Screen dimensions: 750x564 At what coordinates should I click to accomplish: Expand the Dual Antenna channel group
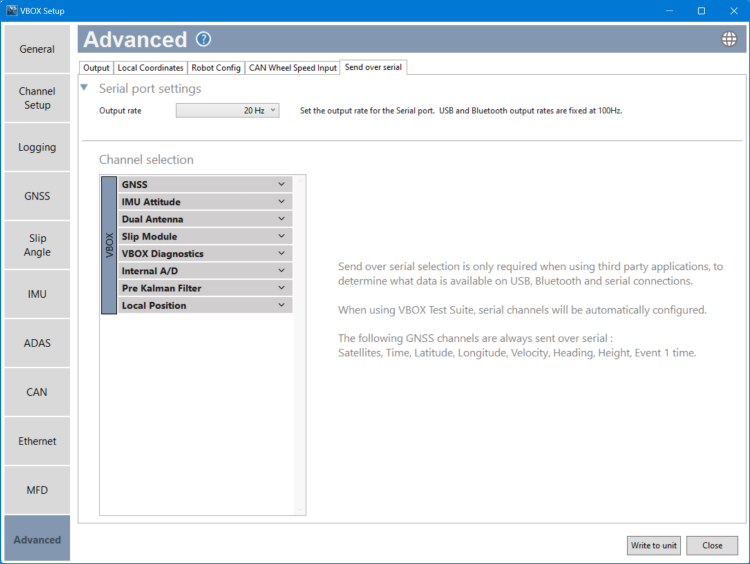pos(205,219)
